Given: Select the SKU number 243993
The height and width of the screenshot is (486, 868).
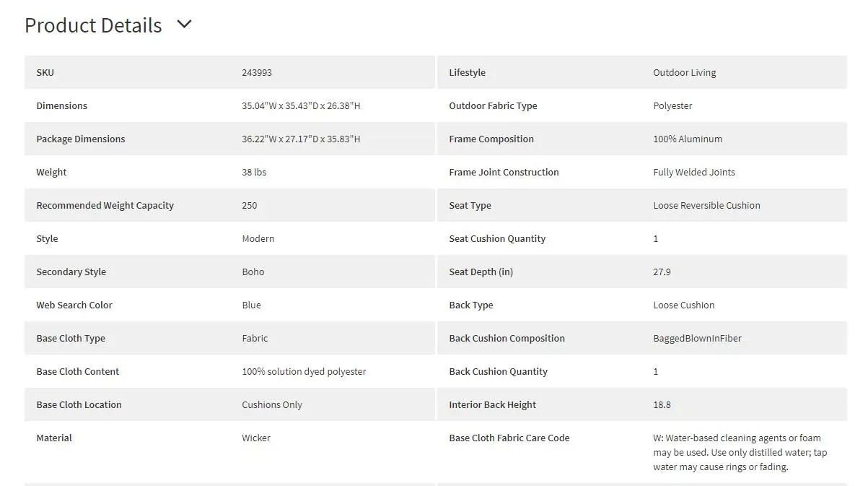Looking at the screenshot, I should click(257, 73).
